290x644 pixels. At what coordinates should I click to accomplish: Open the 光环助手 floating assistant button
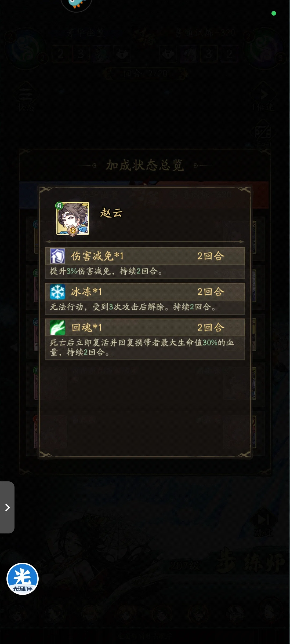[x=23, y=579]
